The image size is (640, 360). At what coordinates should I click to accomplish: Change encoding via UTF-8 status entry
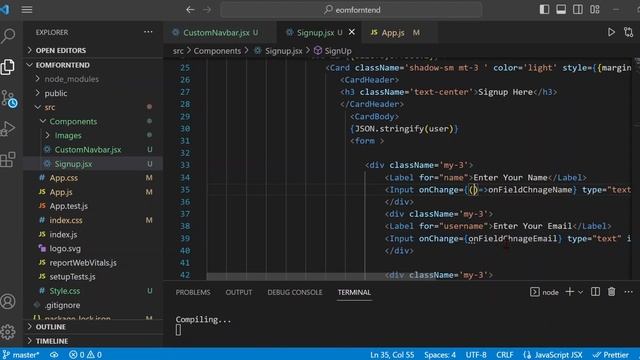click(476, 355)
